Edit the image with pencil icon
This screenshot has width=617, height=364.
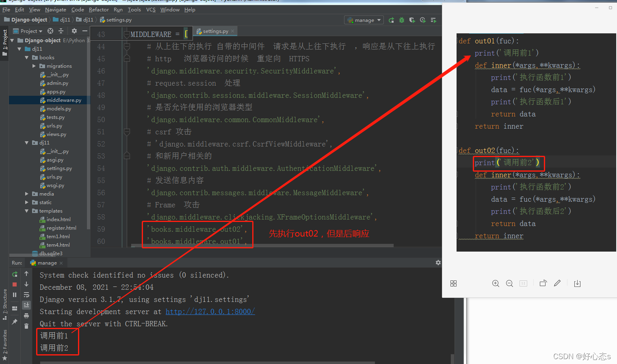(557, 283)
